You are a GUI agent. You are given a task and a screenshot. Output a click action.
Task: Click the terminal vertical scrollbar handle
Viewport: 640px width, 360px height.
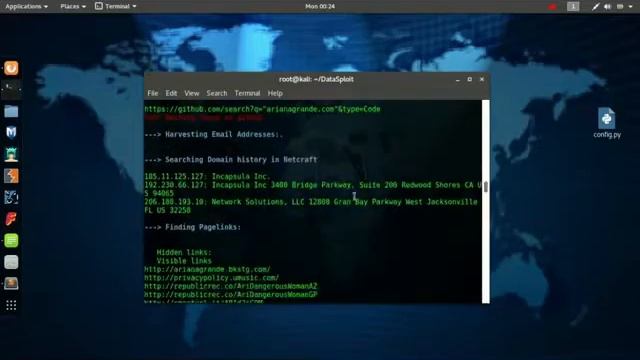pos(485,187)
